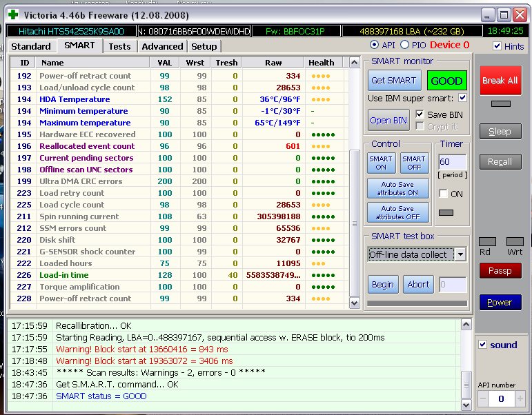Put the drive to Sleep
The height and width of the screenshot is (415, 532).
click(x=500, y=132)
